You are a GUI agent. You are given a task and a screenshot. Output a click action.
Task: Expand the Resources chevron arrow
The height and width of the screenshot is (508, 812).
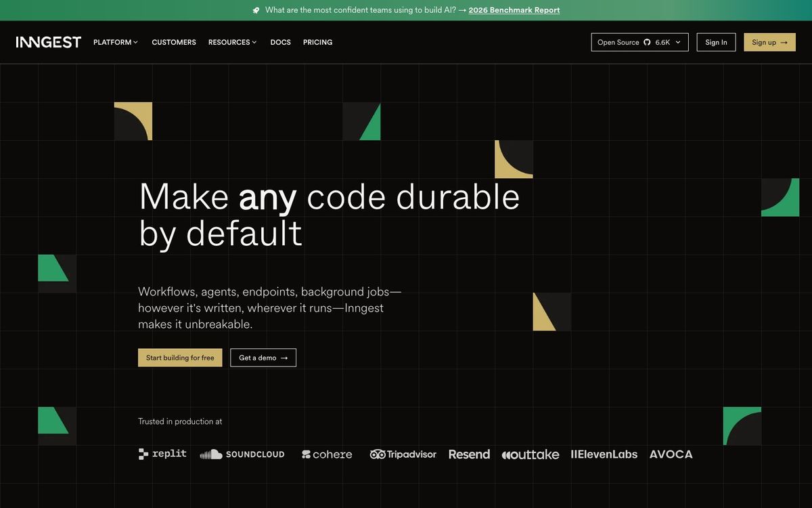254,42
